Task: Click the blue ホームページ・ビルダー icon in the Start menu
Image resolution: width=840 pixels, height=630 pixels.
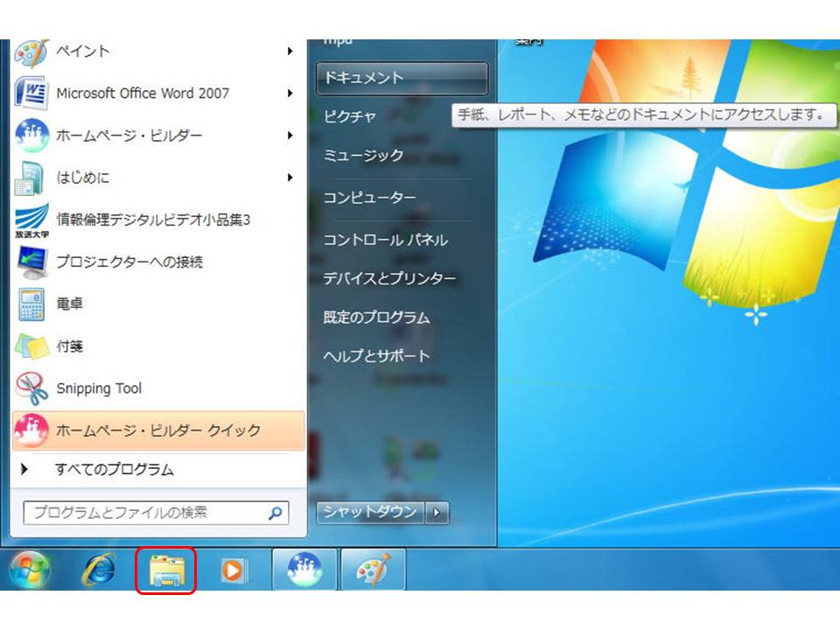Action: pos(31,135)
